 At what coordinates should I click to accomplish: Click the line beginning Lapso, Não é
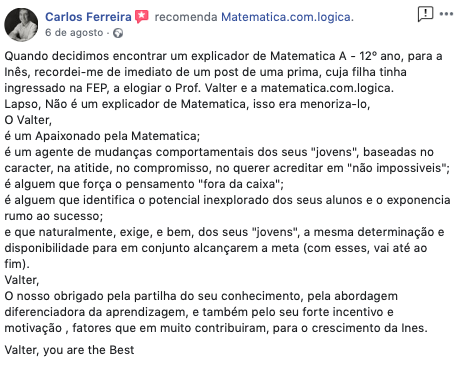coord(187,104)
